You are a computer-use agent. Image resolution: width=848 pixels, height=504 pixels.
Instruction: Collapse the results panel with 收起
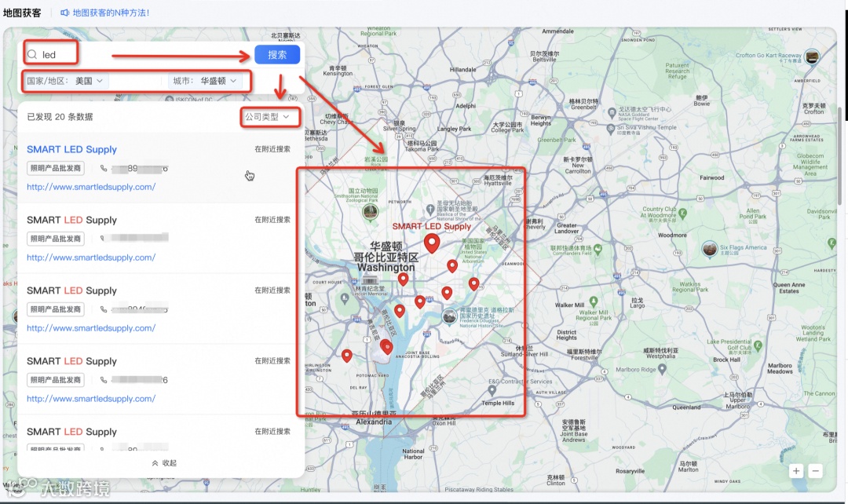coord(164,463)
